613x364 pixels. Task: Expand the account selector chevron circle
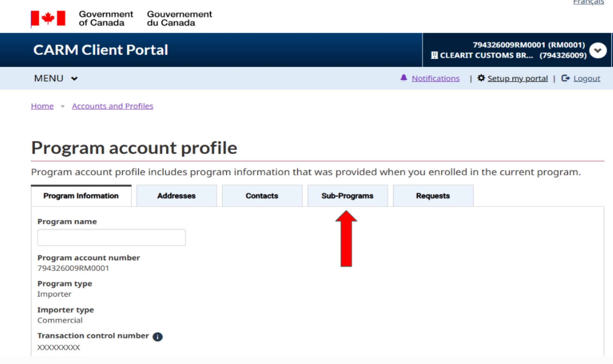tap(598, 50)
